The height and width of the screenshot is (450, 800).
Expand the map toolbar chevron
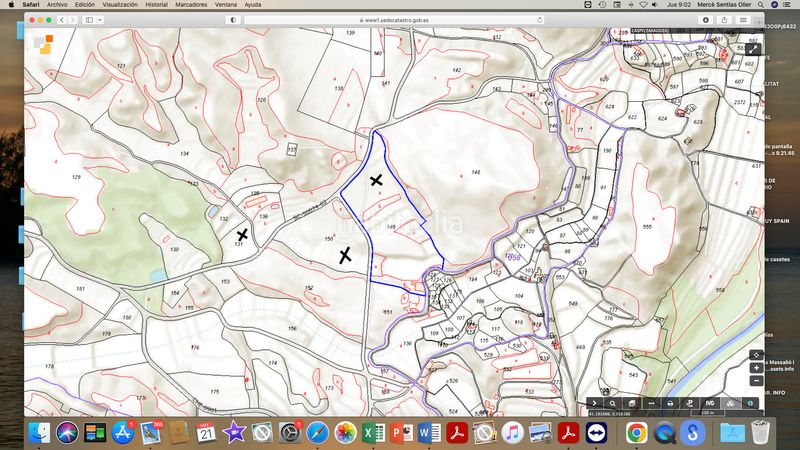click(x=594, y=403)
